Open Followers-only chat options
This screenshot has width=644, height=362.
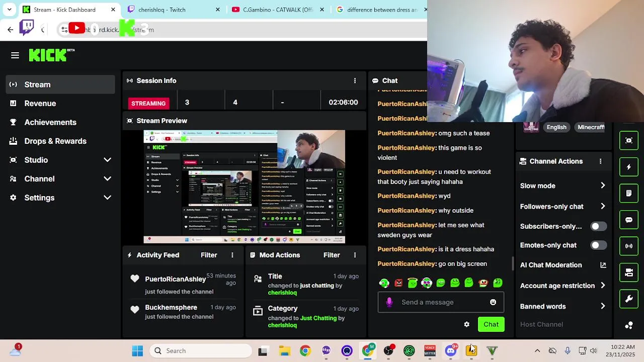click(563, 207)
